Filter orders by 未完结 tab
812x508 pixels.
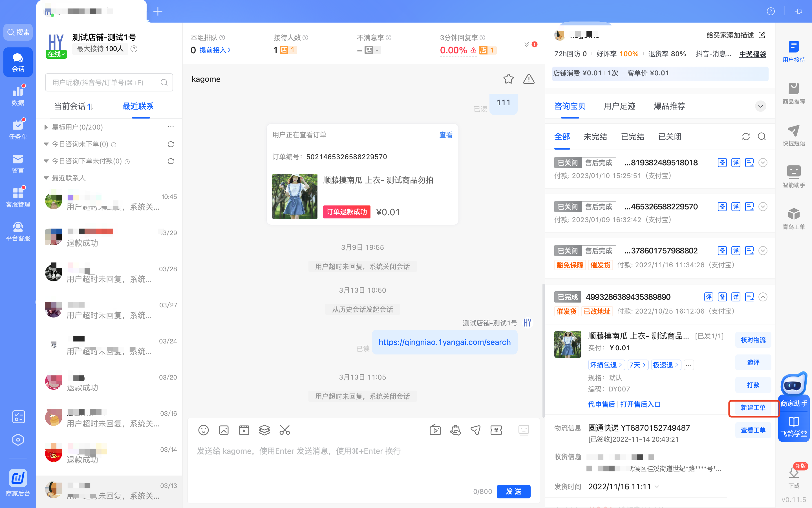coord(595,137)
